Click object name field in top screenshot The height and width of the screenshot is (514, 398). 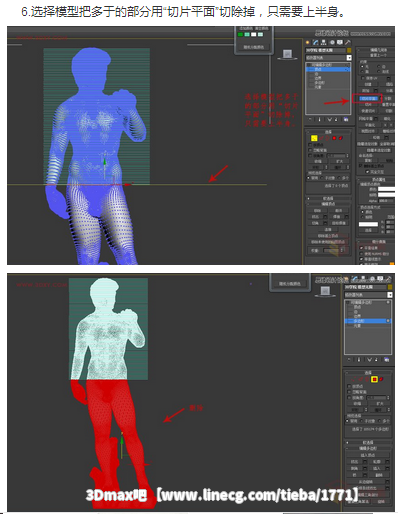325,50
